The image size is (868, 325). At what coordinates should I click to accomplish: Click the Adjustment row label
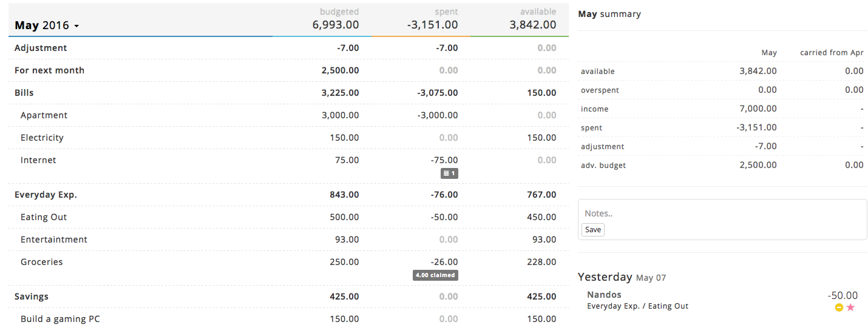41,48
